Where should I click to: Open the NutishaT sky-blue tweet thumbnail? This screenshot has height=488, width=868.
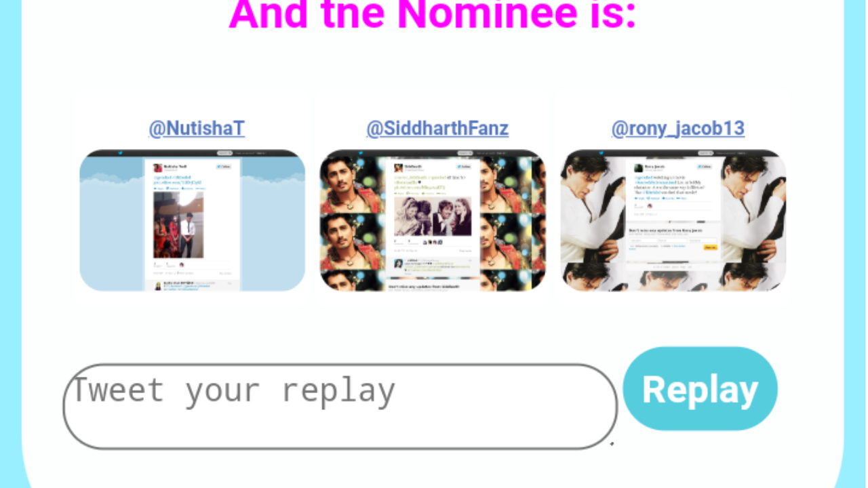tap(193, 220)
